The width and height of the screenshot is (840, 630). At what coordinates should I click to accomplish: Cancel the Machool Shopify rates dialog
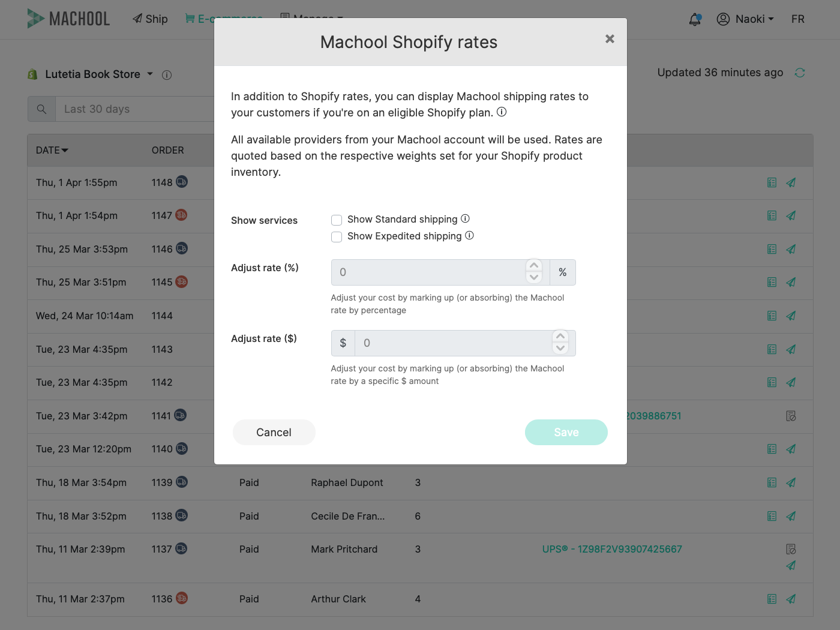coord(274,433)
